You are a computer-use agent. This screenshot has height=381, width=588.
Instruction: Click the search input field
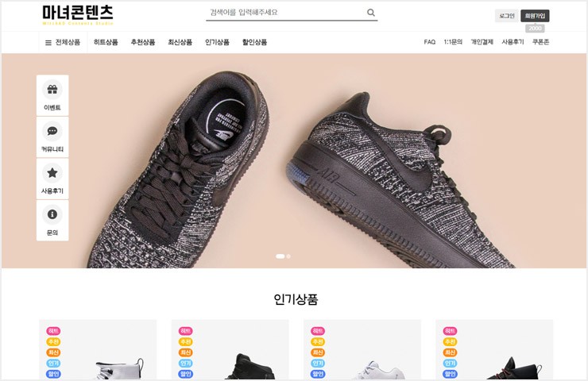pos(287,13)
